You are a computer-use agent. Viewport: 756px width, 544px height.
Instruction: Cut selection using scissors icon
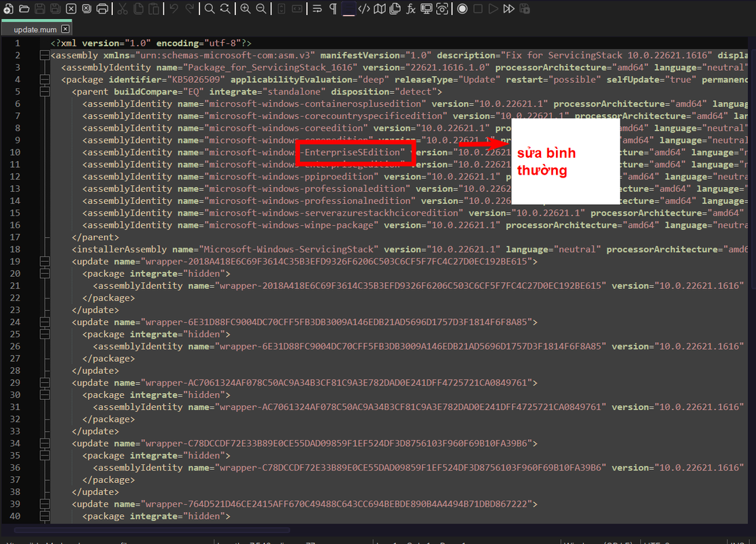click(122, 9)
